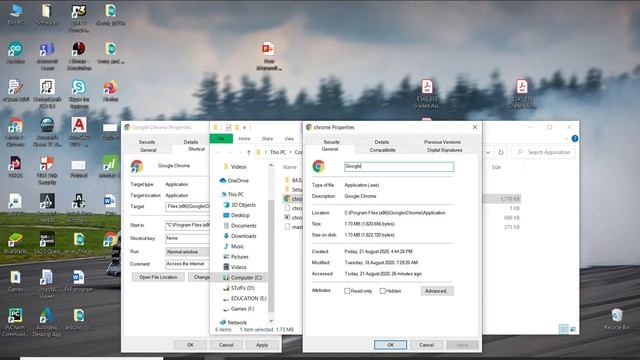Screen dimensions: 640x360
Task: Click the Comment field in Shortcut tab
Action: (x=188, y=264)
